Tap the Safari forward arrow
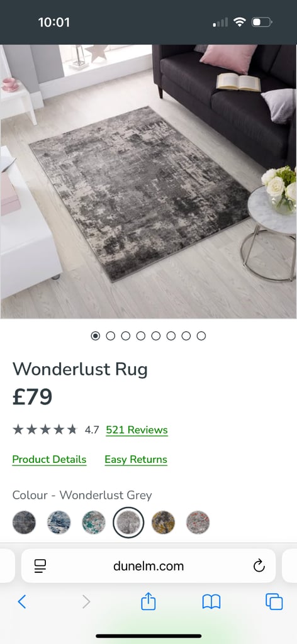 [86, 602]
